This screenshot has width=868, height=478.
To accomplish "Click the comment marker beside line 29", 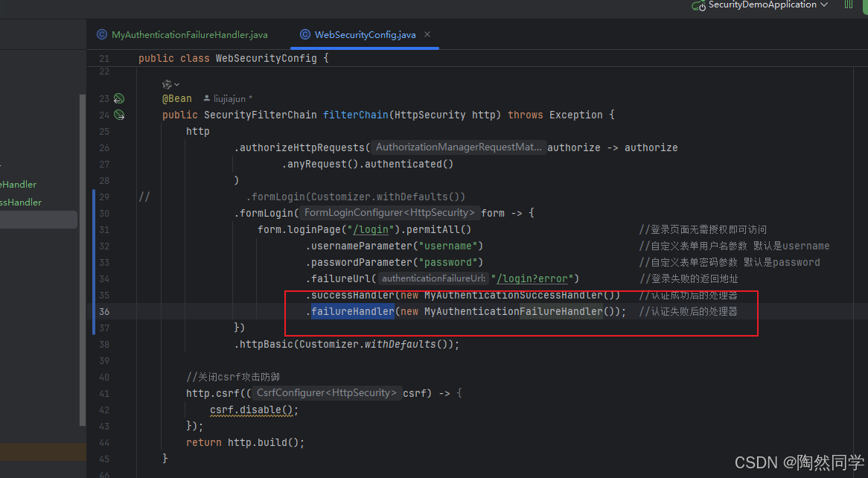I will [x=144, y=197].
